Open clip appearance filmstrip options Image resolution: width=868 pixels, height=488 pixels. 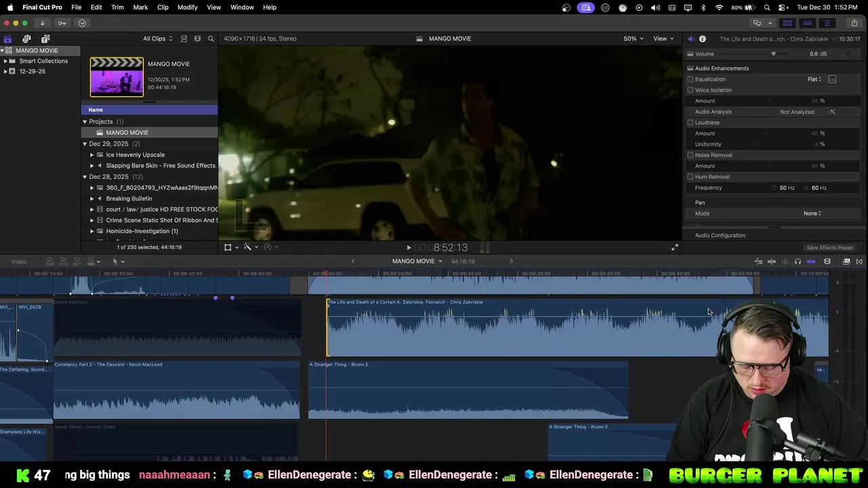[197, 39]
